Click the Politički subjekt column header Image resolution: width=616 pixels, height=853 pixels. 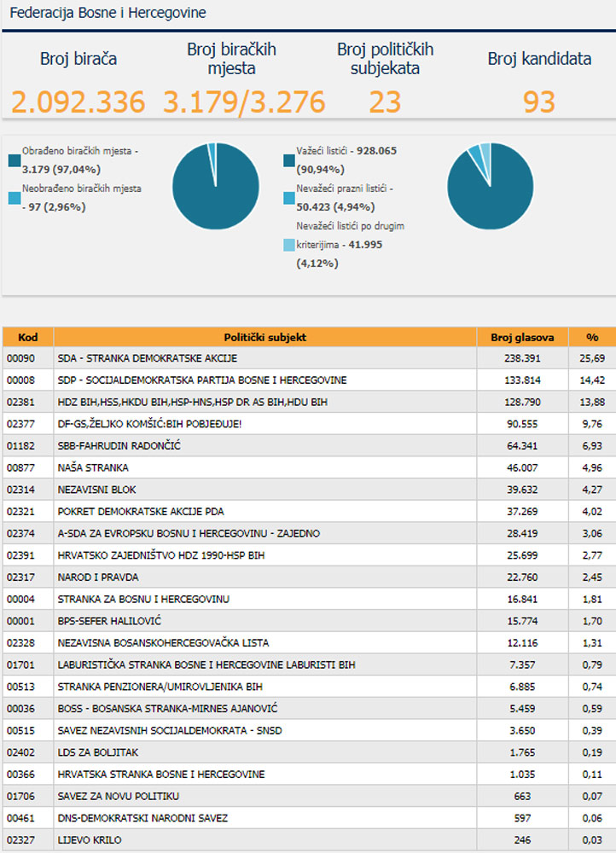coord(265,337)
